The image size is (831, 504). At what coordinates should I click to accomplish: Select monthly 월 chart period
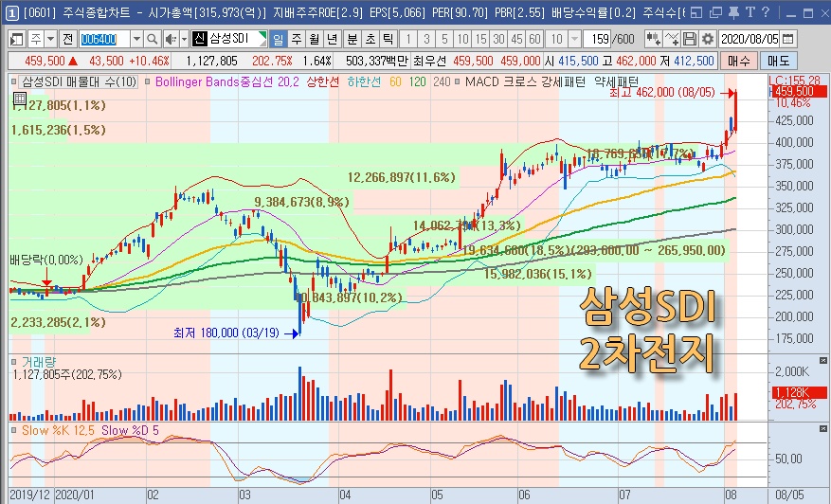tap(315, 39)
